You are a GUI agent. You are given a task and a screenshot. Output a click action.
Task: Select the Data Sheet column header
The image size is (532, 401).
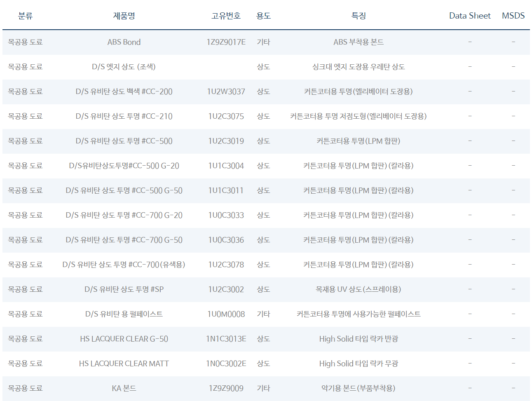[469, 16]
